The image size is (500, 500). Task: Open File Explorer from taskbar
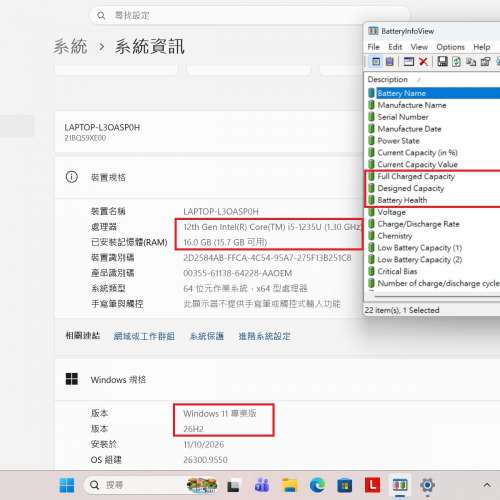289,485
